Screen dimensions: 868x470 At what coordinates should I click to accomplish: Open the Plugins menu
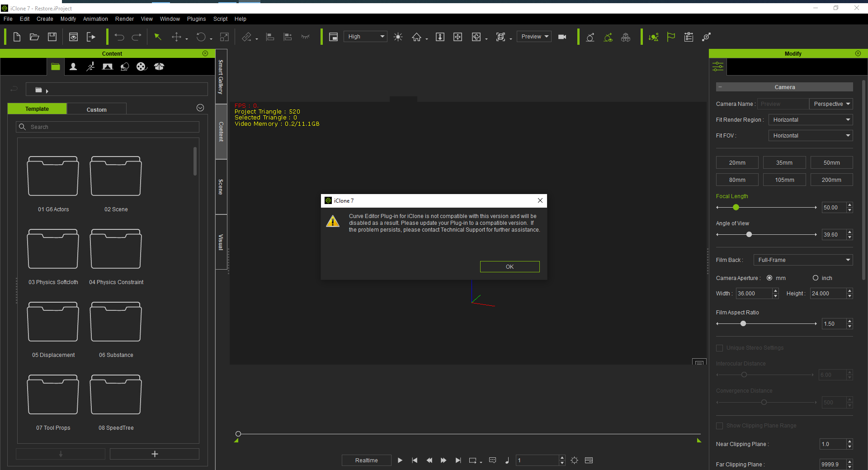196,19
